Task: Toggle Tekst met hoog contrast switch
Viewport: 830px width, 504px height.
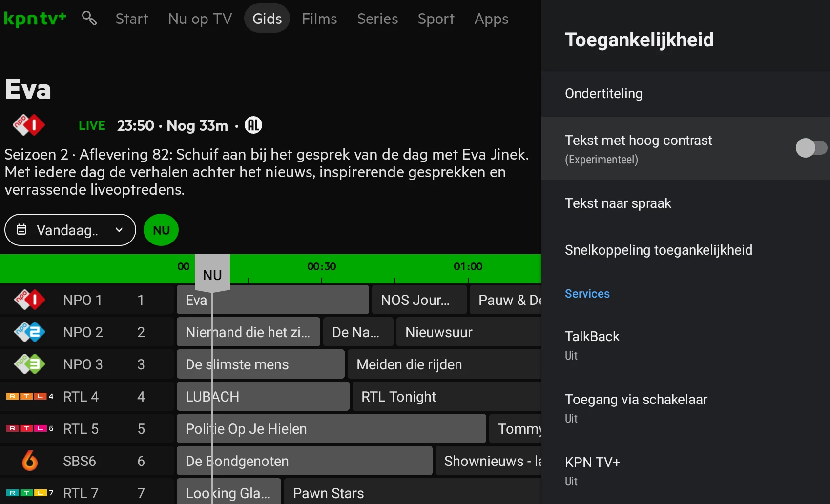Action: tap(810, 148)
